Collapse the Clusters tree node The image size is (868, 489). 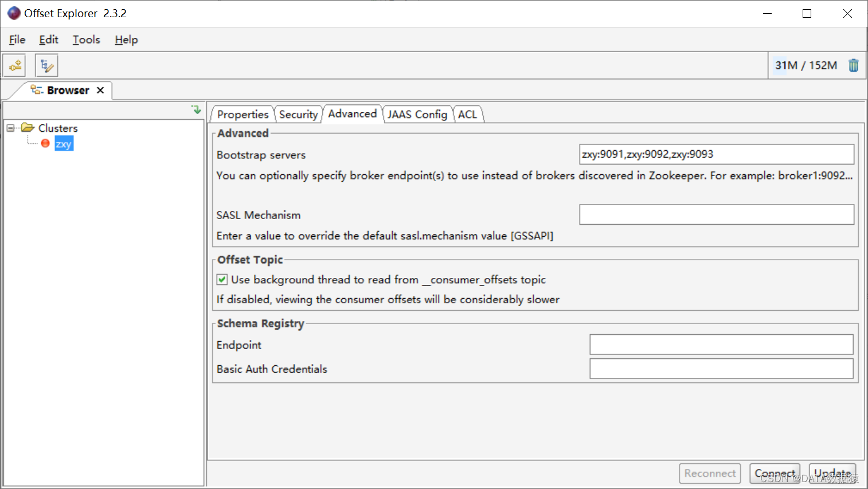click(10, 128)
